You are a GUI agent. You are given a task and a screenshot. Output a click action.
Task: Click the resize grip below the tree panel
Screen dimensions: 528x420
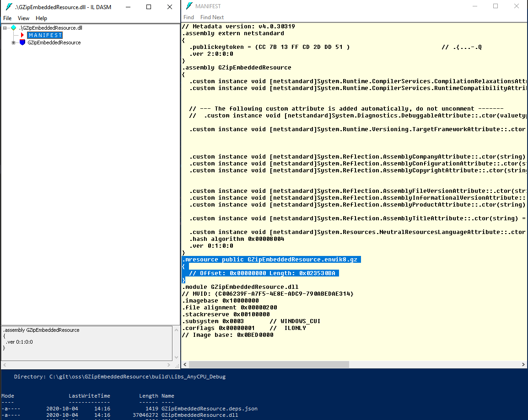point(177,365)
